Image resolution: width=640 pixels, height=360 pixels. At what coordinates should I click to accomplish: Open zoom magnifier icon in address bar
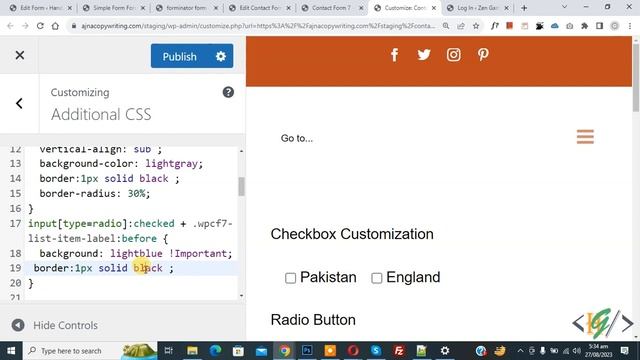pos(446,26)
